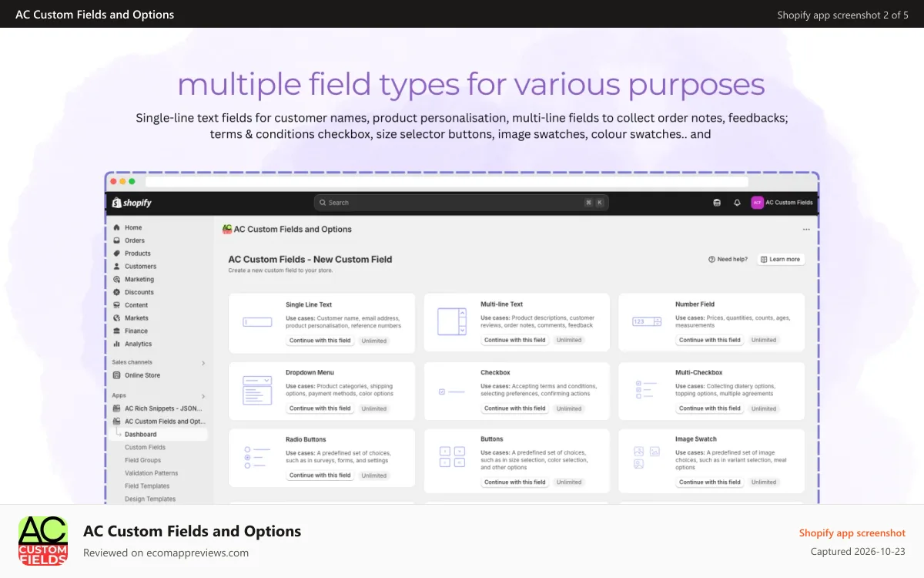Click the Learn more button
Screen dimensions: 924x578
[x=780, y=260]
